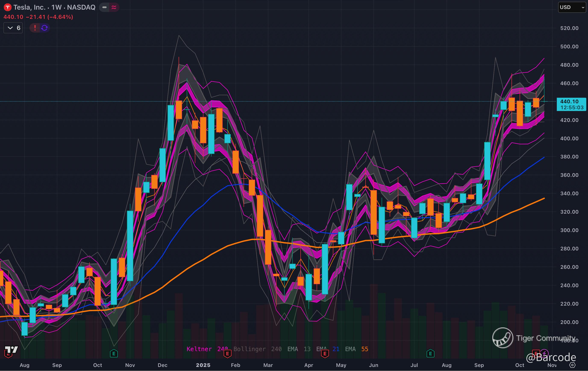
Task: Click the 2025 label on time axis
Action: 203,365
